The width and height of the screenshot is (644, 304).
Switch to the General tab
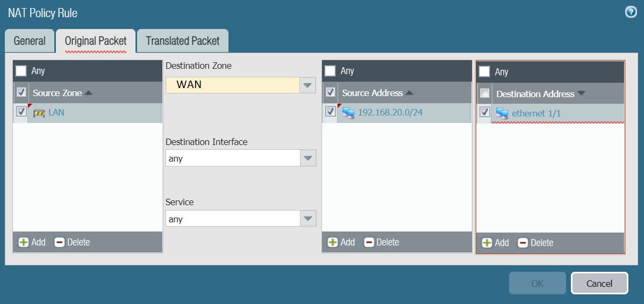tap(30, 41)
